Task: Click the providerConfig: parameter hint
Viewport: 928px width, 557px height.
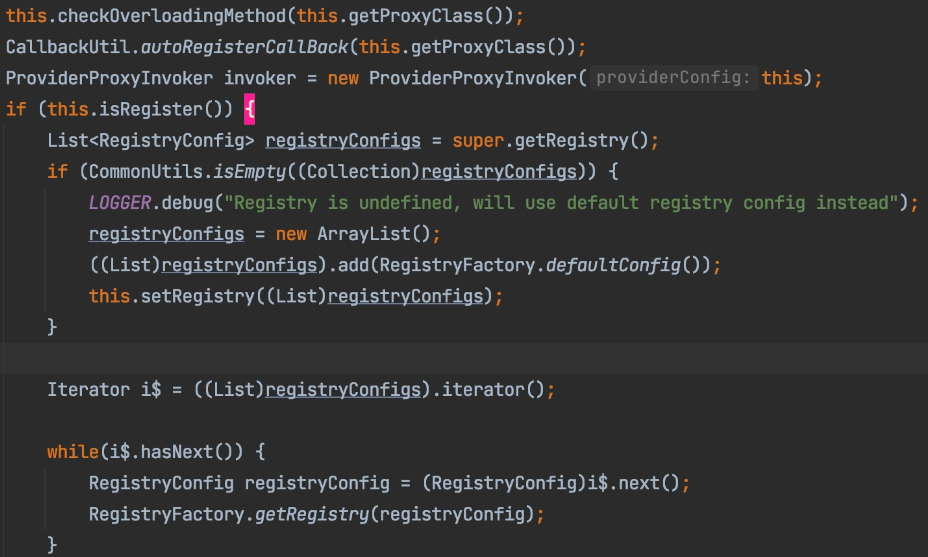Action: click(x=674, y=78)
